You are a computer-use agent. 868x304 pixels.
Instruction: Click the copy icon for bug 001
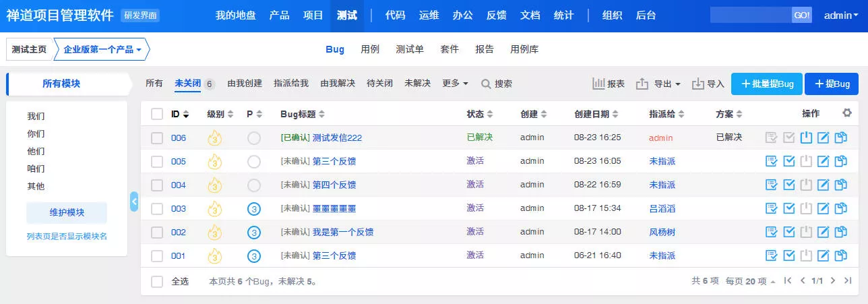(840, 255)
